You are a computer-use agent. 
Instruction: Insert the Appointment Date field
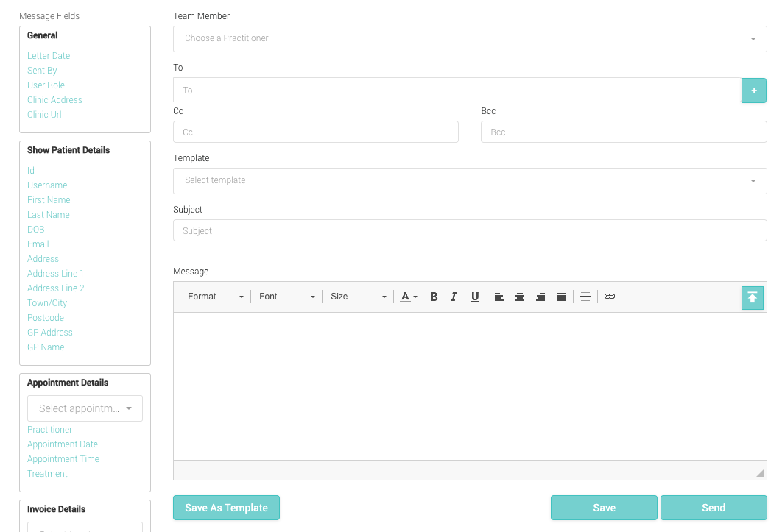63,444
